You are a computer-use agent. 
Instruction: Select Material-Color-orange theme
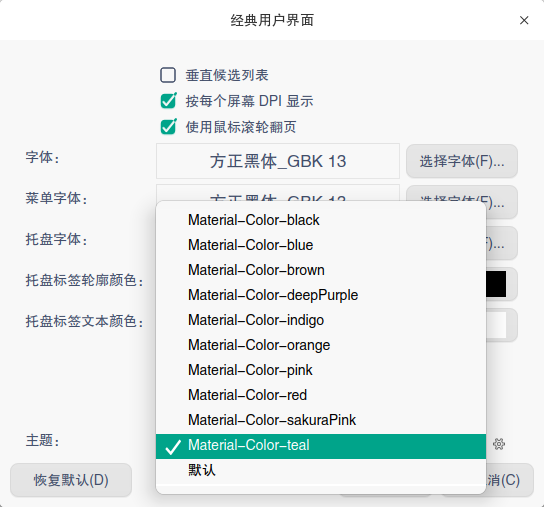(x=321, y=345)
